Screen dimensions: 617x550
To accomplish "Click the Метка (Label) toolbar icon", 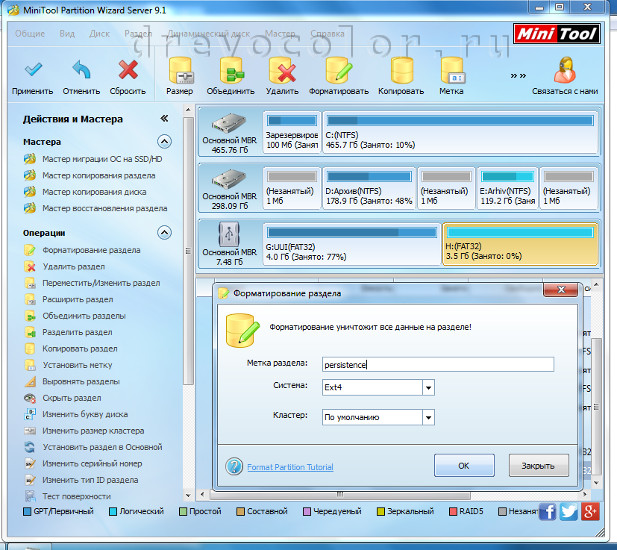I will (452, 71).
